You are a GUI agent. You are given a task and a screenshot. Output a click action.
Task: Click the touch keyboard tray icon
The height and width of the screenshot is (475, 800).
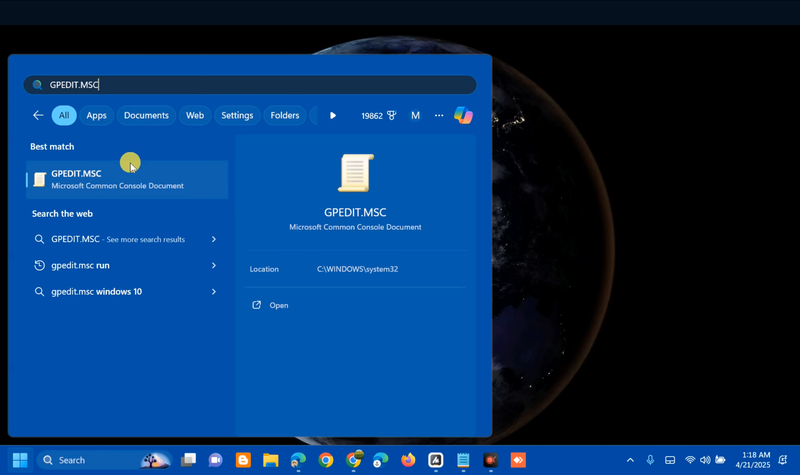pos(670,460)
